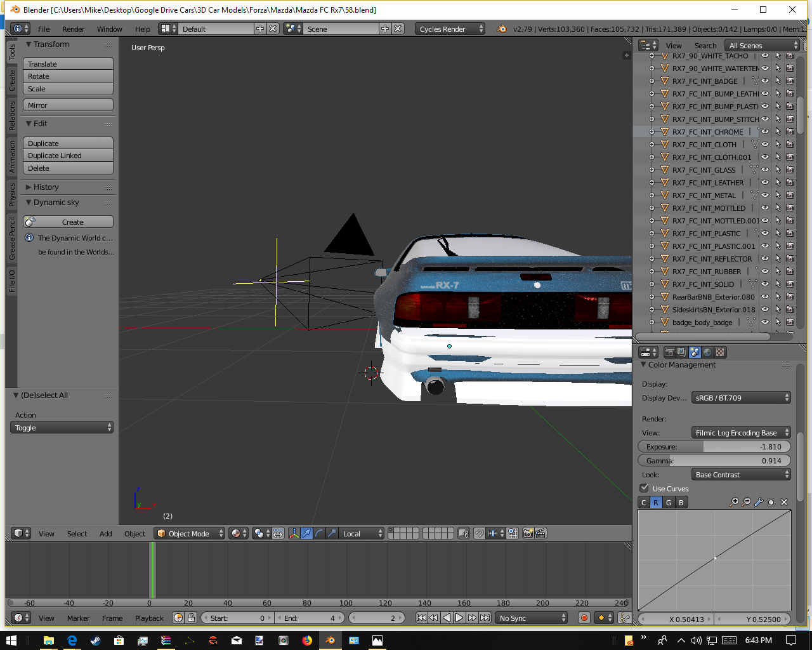Image resolution: width=812 pixels, height=650 pixels.
Task: Select the translate manipulator arrow icon
Action: coord(307,534)
